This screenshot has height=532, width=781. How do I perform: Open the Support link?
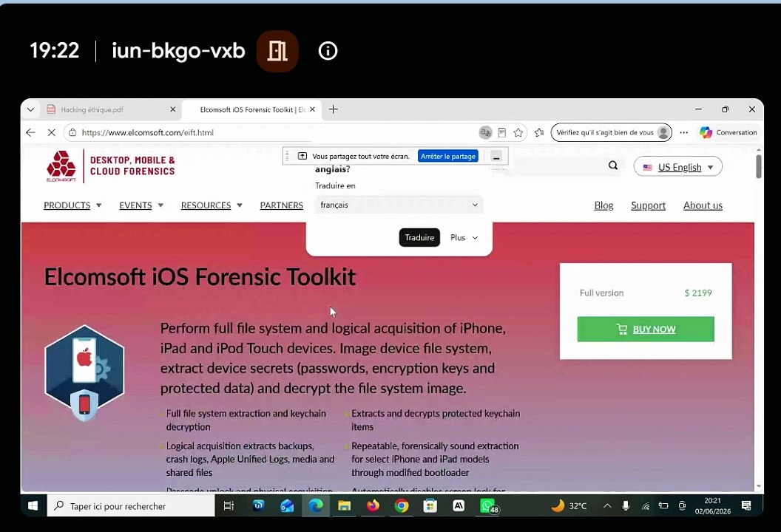[x=648, y=205]
